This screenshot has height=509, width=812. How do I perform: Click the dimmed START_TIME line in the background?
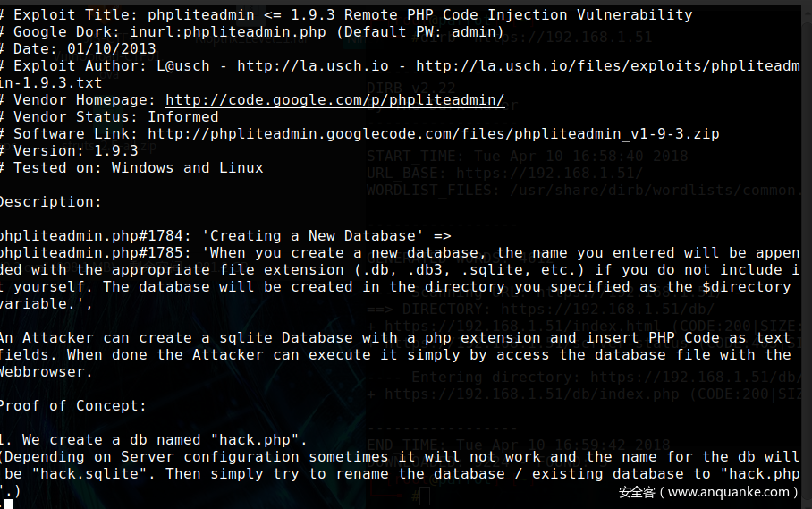pos(528,156)
